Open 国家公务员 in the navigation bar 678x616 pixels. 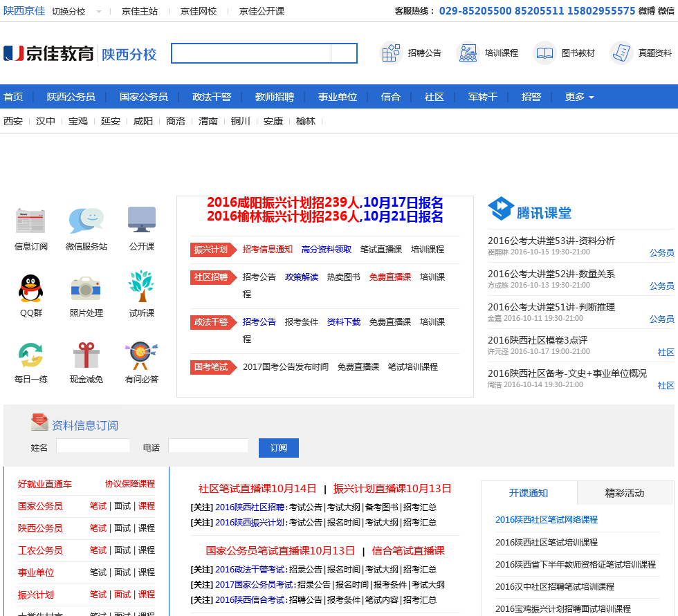[144, 97]
